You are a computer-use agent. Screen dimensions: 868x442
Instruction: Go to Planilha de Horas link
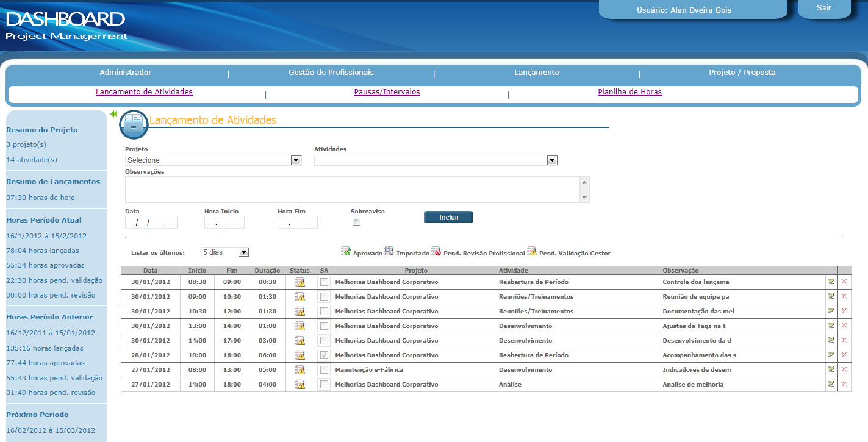(x=629, y=92)
